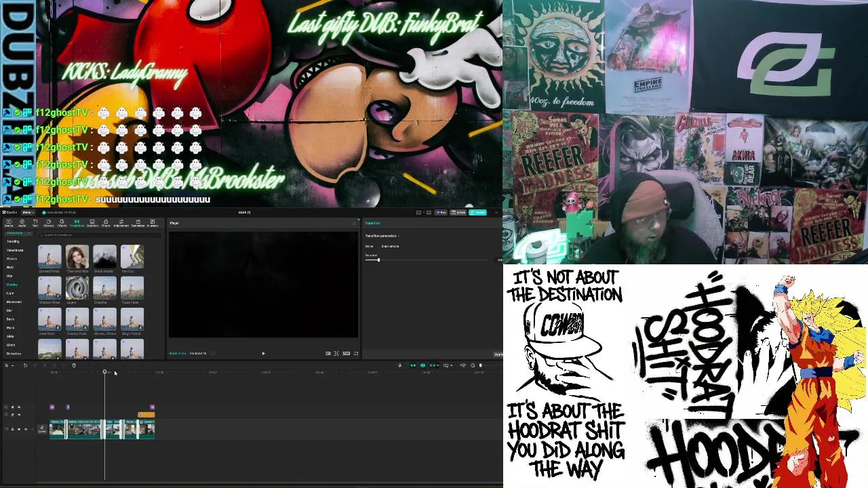
Task: Download the Shadow Wipe transition
Action: [x=58, y=296]
